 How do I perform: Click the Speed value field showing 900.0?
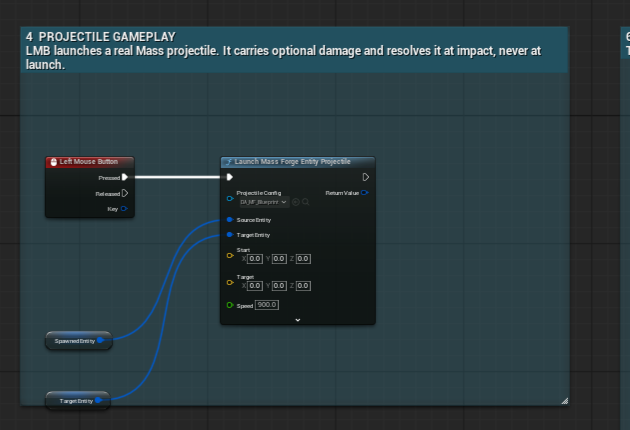point(267,305)
